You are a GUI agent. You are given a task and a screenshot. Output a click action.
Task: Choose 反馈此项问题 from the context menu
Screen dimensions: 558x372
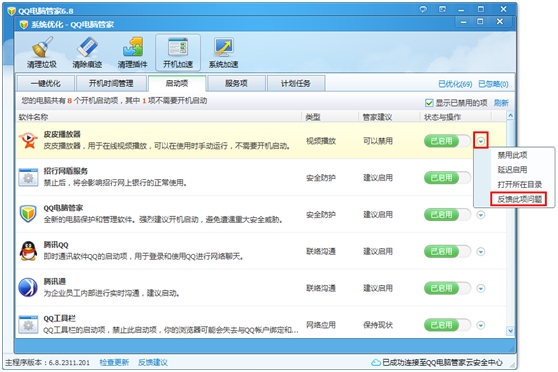coord(519,199)
